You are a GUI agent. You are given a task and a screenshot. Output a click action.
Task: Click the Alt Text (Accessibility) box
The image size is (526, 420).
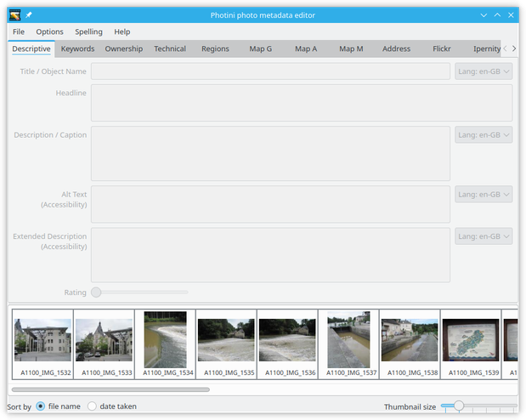(x=270, y=204)
